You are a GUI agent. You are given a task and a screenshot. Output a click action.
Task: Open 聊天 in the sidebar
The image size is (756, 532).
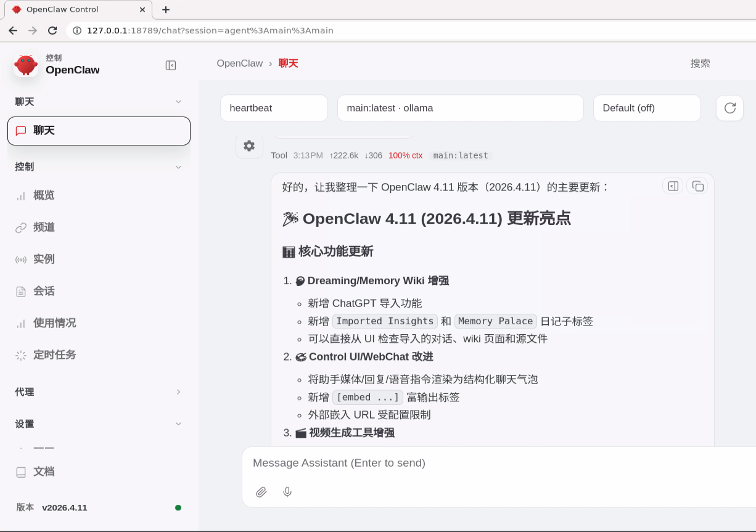[99, 131]
